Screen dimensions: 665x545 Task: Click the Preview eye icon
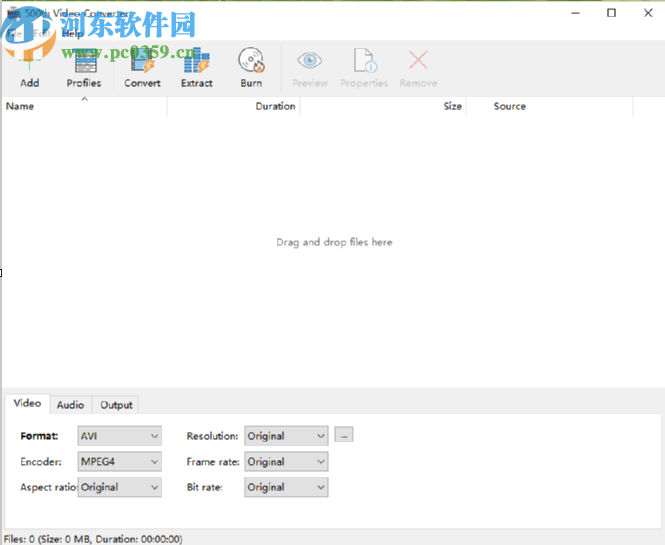pyautogui.click(x=310, y=68)
